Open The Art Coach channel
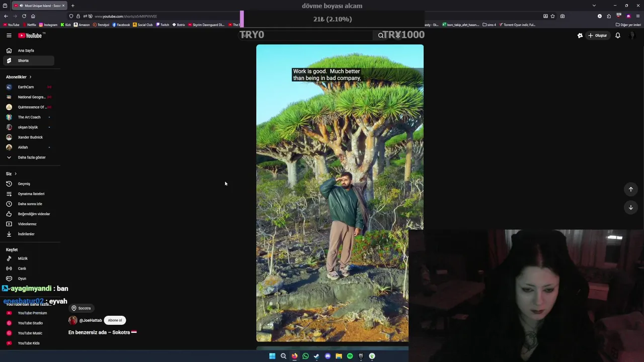Screen dimensions: 644x362 (28, 117)
